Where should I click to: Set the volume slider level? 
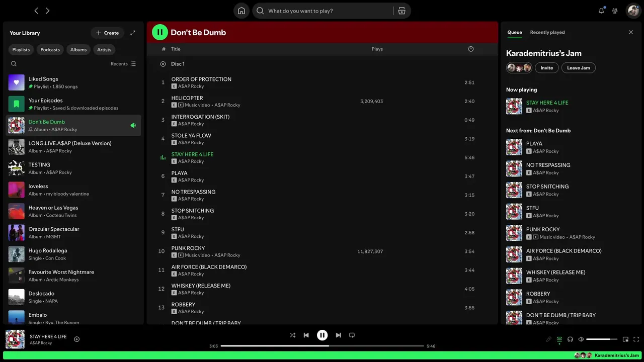(602, 339)
